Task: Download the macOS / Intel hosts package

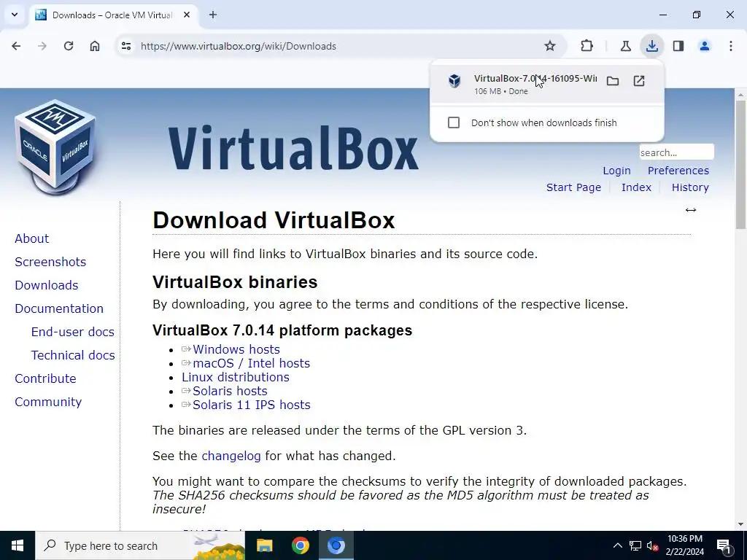Action: click(251, 363)
